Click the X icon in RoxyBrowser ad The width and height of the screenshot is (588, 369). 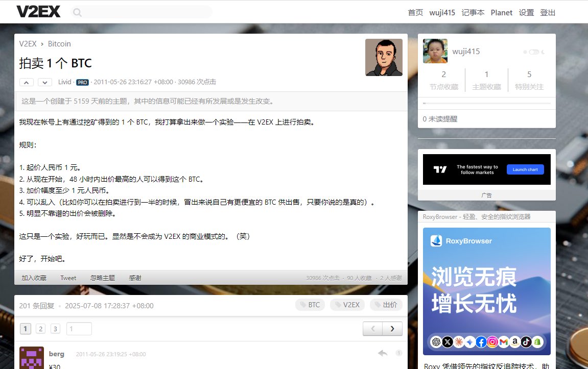tap(448, 341)
